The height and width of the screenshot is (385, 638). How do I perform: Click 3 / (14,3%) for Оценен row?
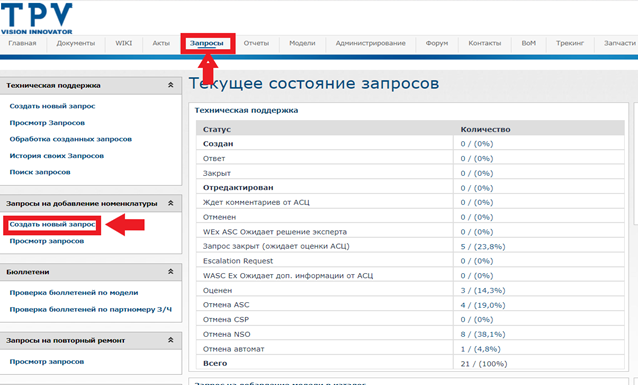tap(483, 291)
